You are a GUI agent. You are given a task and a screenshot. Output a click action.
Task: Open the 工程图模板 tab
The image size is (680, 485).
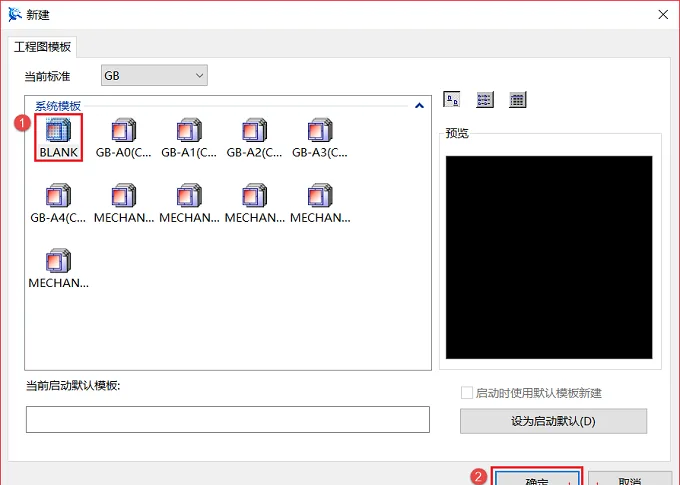(x=42, y=47)
